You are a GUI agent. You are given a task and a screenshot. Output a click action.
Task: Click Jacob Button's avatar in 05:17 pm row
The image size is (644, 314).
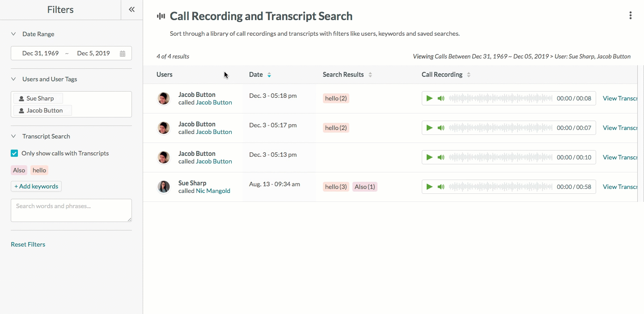point(164,128)
